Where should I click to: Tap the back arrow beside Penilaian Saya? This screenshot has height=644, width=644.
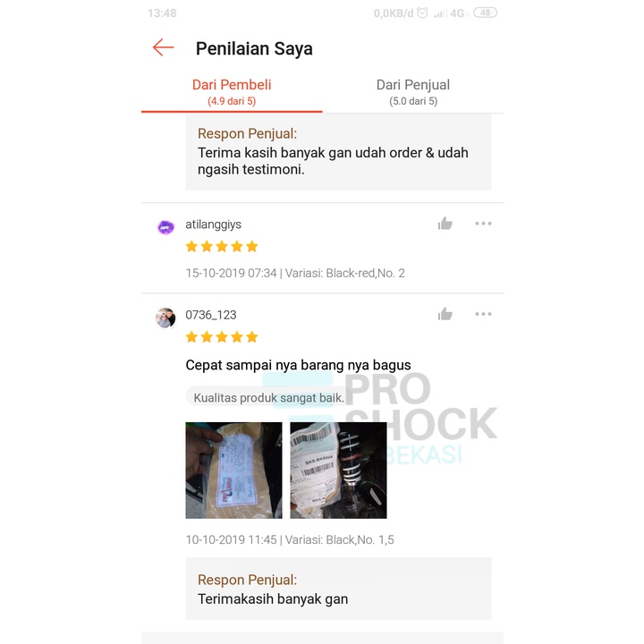point(163,47)
